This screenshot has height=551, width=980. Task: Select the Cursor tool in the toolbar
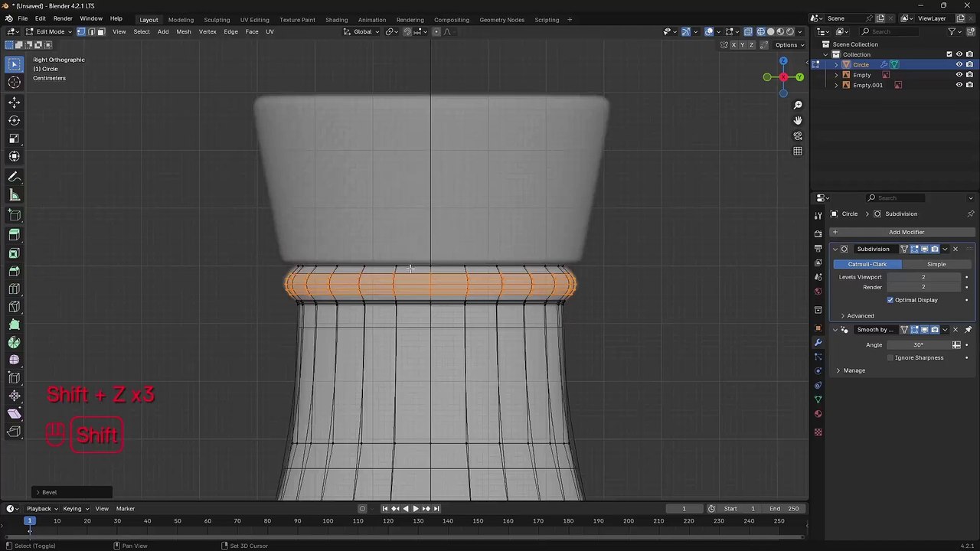coord(14,83)
